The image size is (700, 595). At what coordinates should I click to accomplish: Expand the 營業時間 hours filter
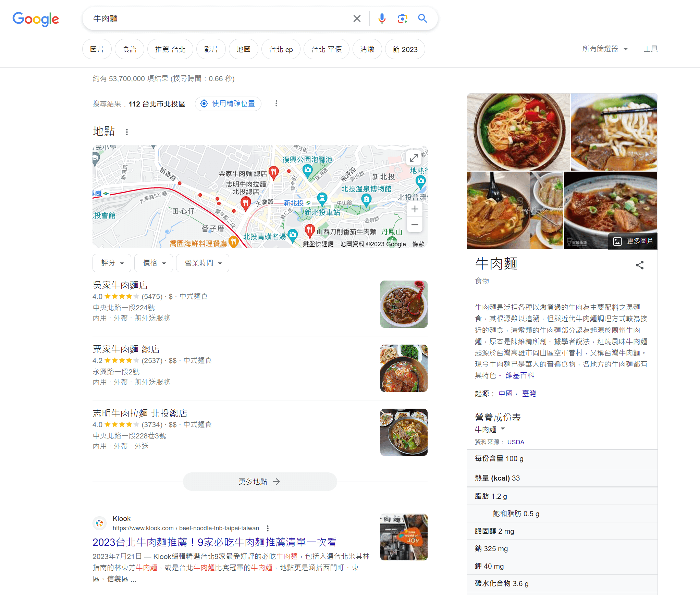point(202,263)
